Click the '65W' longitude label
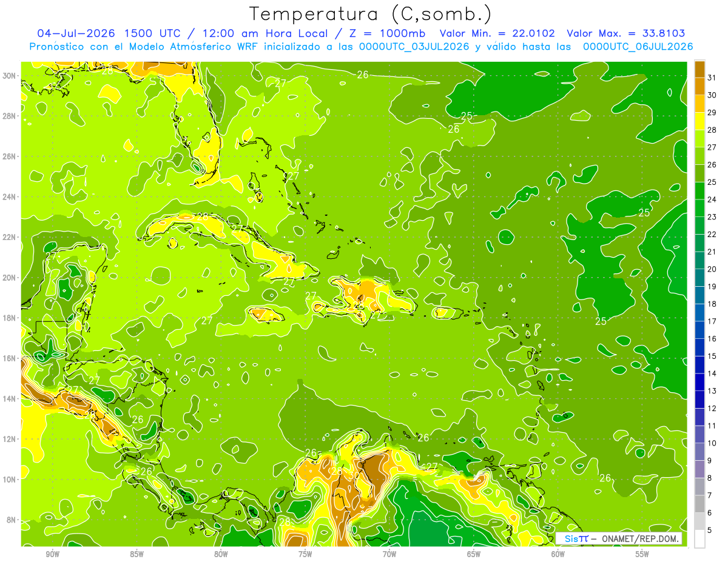728x562 pixels. tap(474, 554)
